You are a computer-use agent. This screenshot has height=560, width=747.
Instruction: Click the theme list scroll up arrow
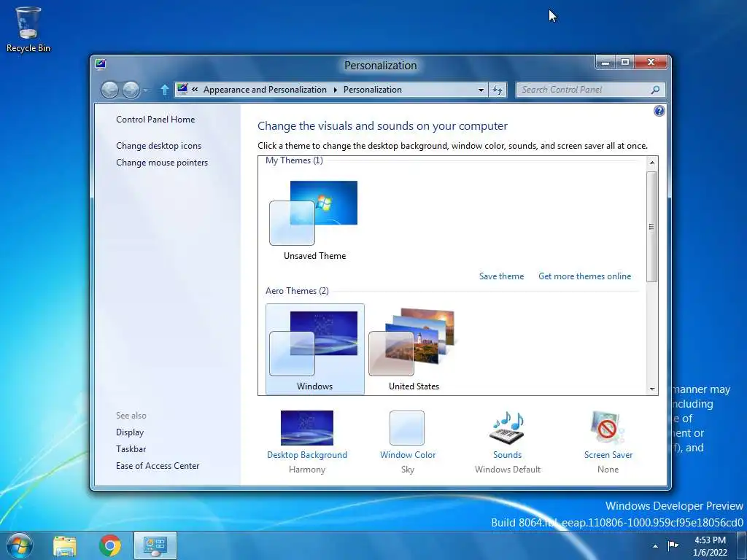pyautogui.click(x=651, y=163)
